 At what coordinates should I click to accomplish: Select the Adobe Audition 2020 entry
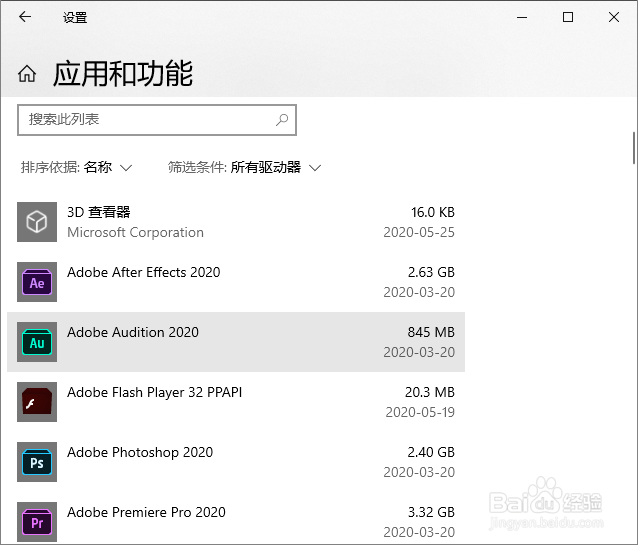236,342
